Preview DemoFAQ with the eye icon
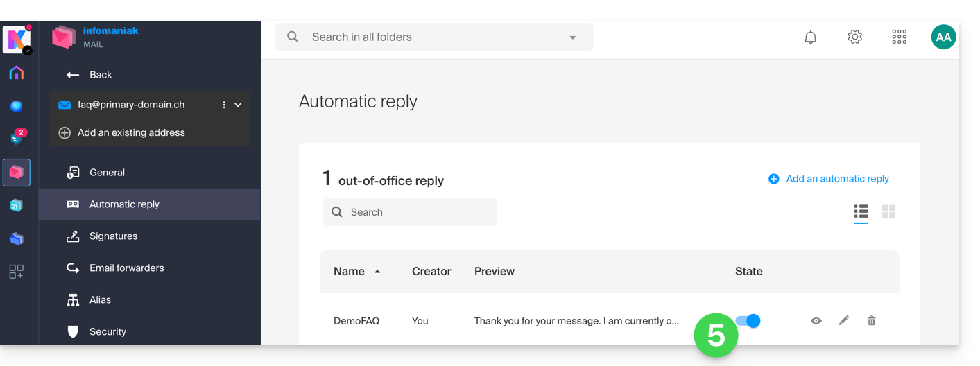 click(x=816, y=320)
